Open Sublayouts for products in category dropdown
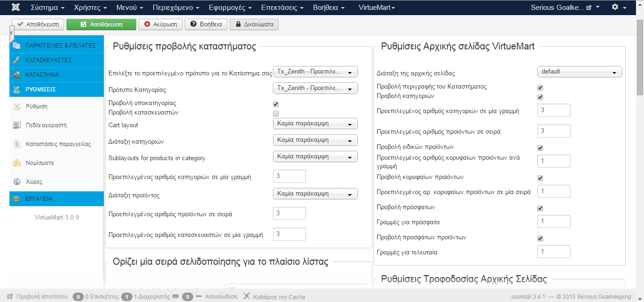644x302 pixels. pyautogui.click(x=315, y=156)
